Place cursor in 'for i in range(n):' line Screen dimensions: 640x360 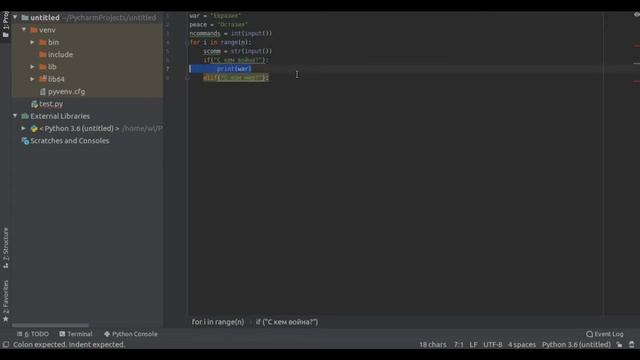(x=220, y=42)
